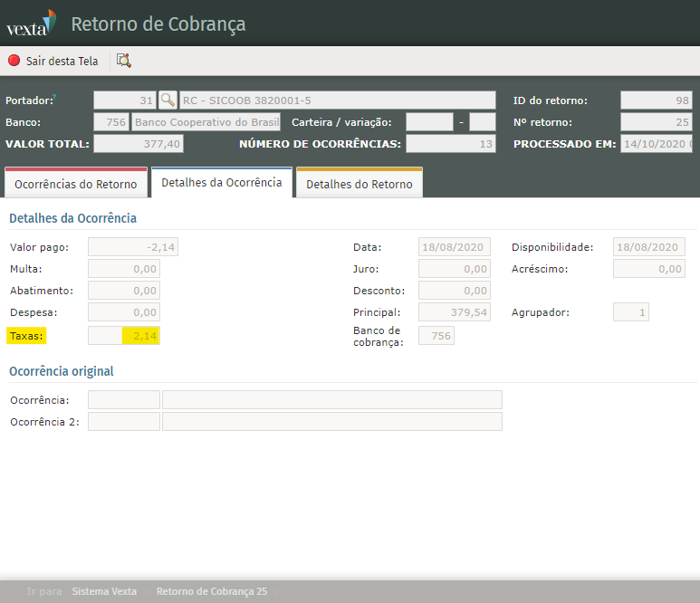Click the highlighted Taxas value field

(x=124, y=336)
